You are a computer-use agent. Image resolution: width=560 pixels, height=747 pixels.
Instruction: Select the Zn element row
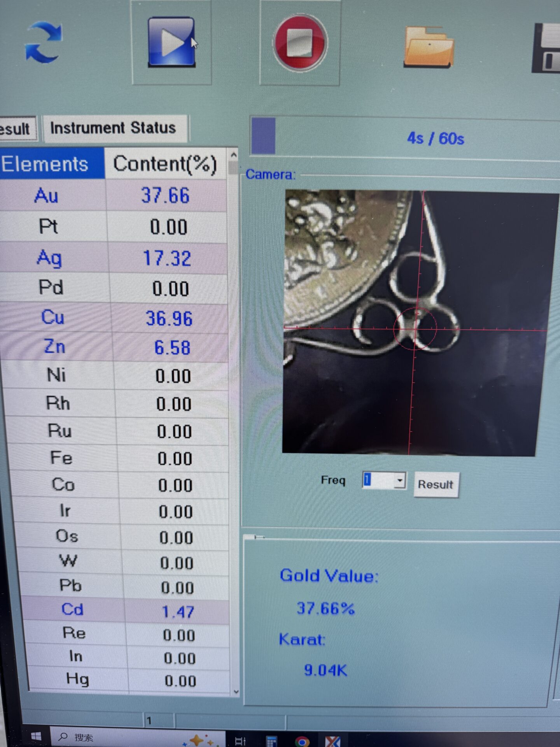[114, 347]
